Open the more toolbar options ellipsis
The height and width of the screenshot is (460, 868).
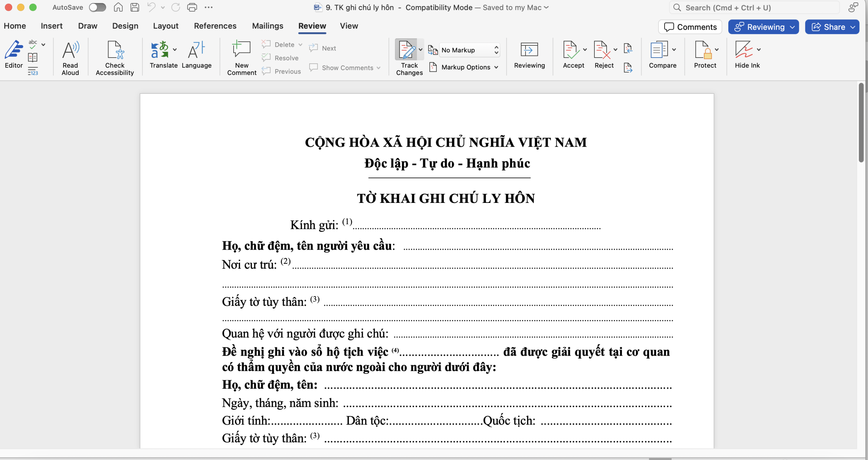click(209, 7)
